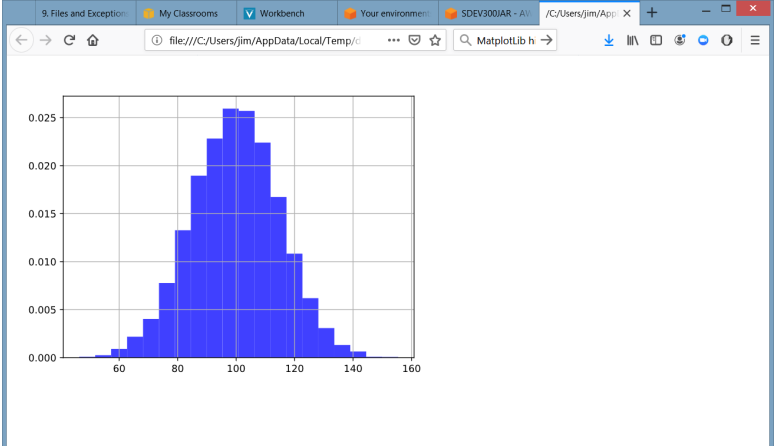Show site information for file URL

(157, 40)
